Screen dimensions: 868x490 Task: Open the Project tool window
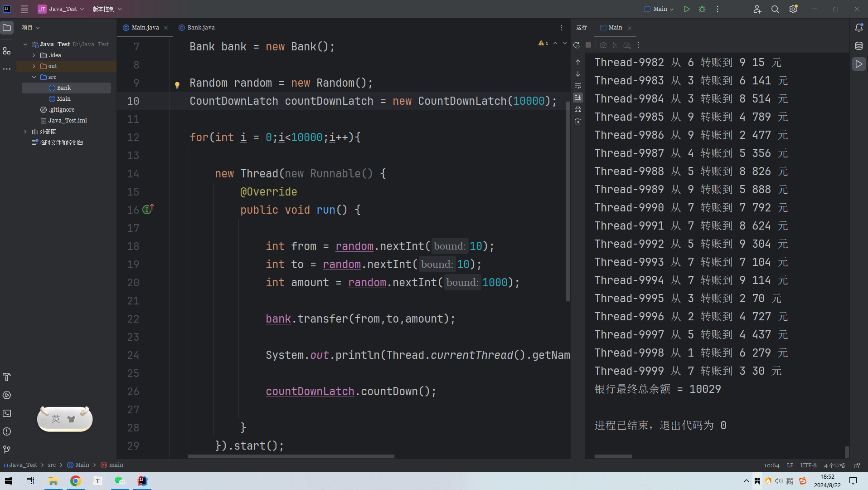tap(7, 28)
